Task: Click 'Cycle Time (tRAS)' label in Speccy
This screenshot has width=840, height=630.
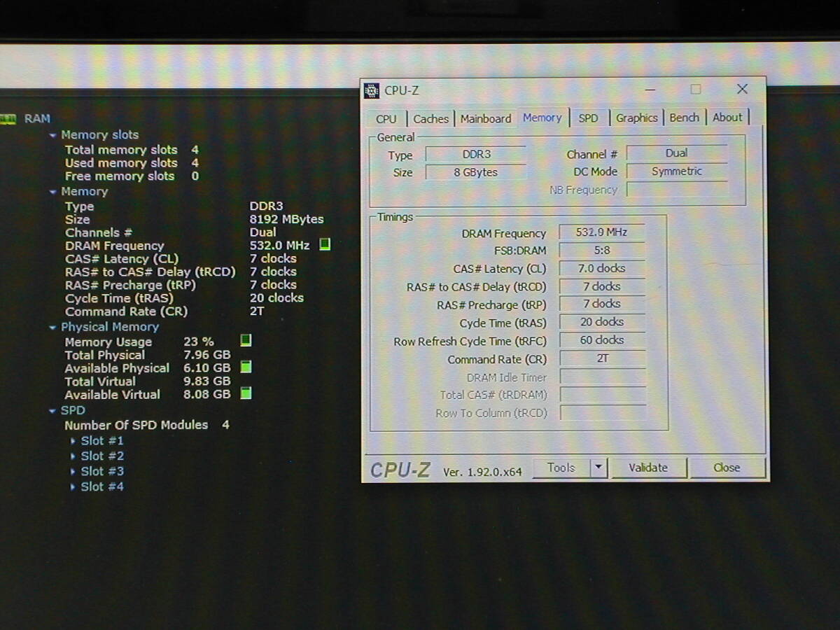Action: [119, 298]
